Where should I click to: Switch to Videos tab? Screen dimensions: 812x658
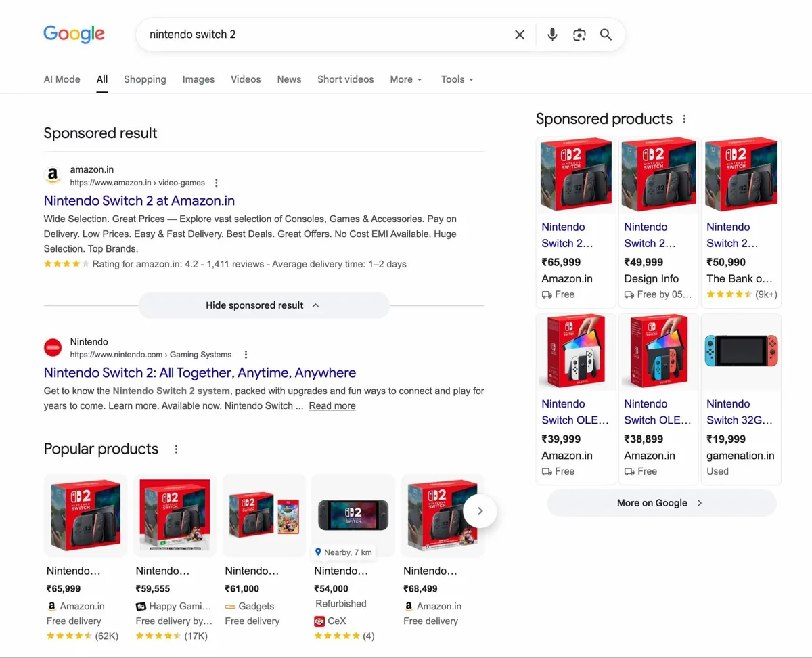(246, 79)
